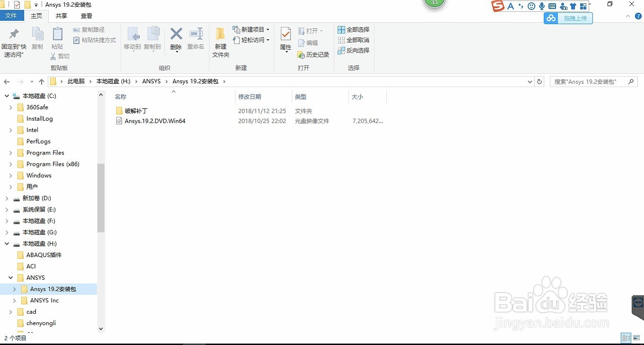Refresh the address bar location
This screenshot has width=644, height=345.
(540, 82)
